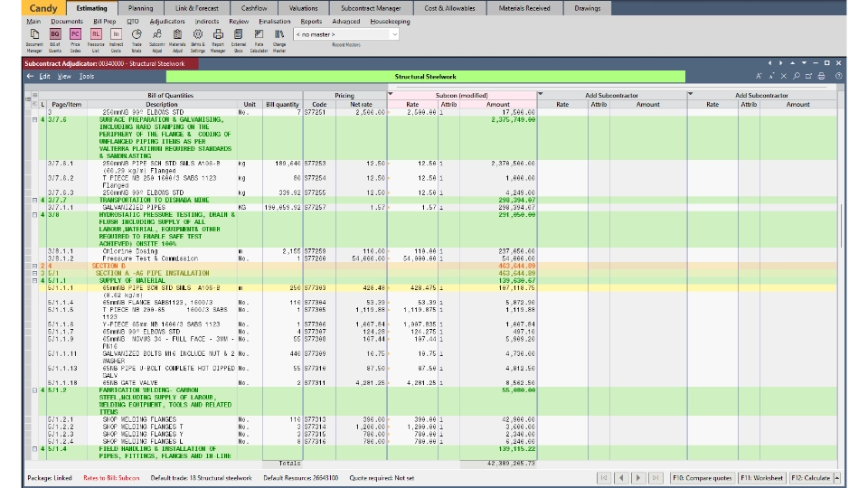Decrease font size in document bar
Viewport: 868px width, 488px height.
coord(771,76)
